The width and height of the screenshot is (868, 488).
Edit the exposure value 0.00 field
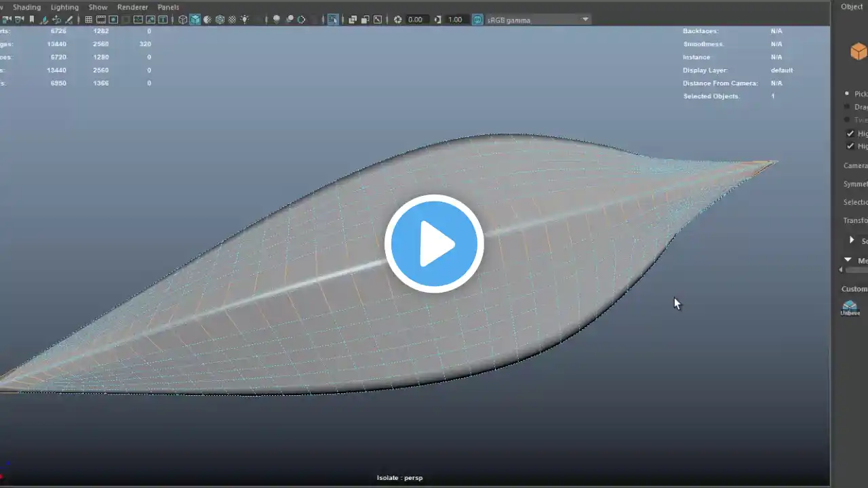416,20
